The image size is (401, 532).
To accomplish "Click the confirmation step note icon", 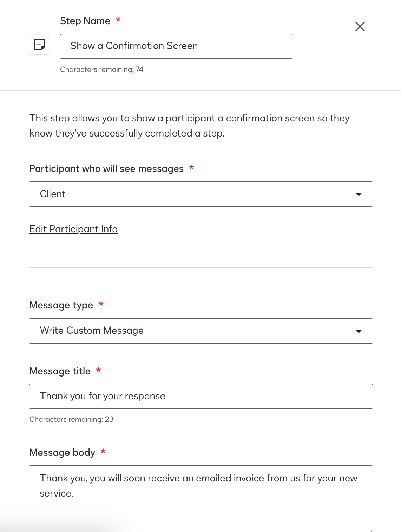I will pyautogui.click(x=39, y=45).
